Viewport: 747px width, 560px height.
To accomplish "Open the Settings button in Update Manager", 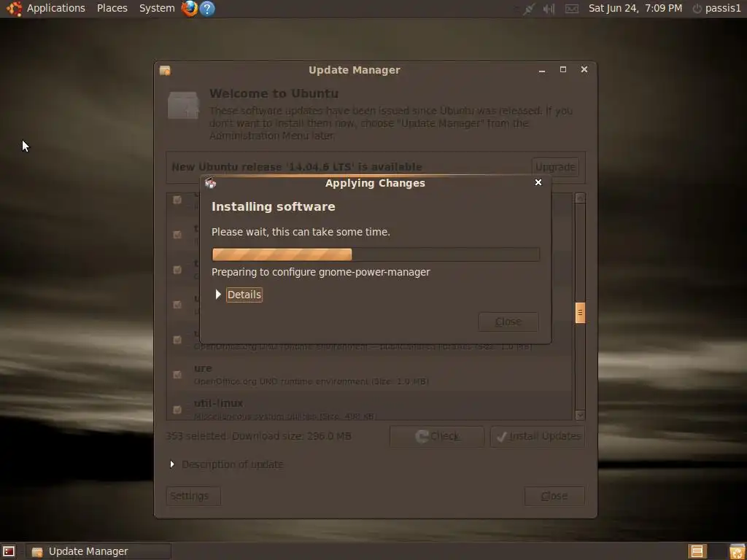I will tap(193, 496).
